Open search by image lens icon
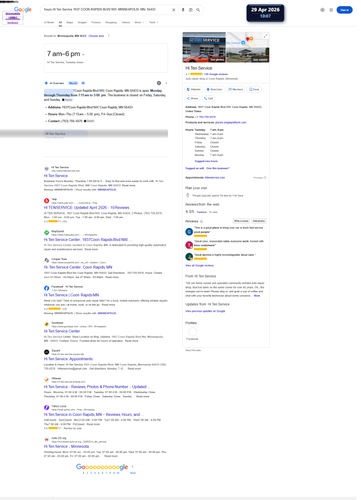This screenshot has height=500, width=361. coord(191,10)
